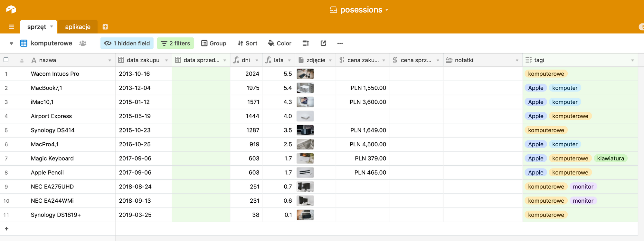The image size is (644, 241).
Task: Open the tagi column dropdown arrow
Action: [632, 60]
